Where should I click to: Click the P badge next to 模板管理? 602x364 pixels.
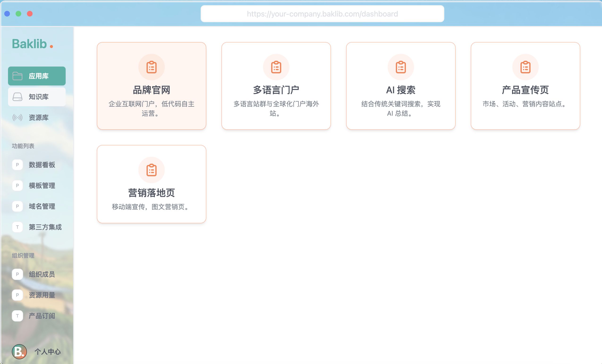(17, 185)
